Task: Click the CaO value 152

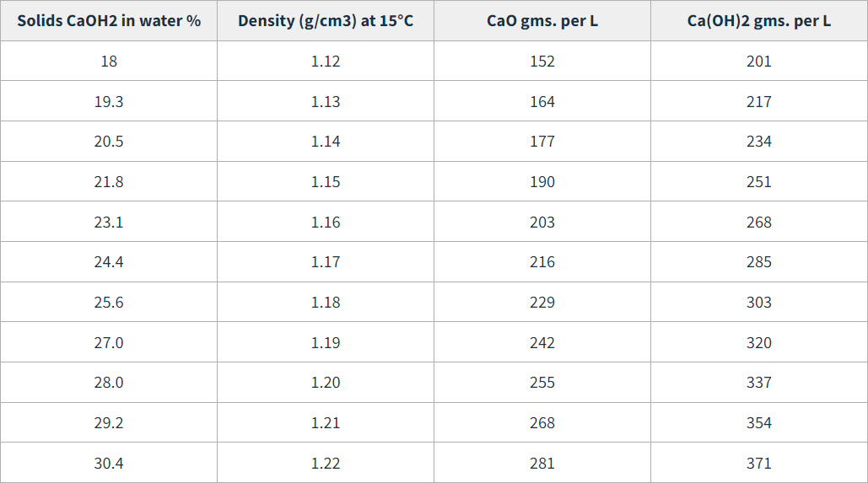Action: coord(542,62)
